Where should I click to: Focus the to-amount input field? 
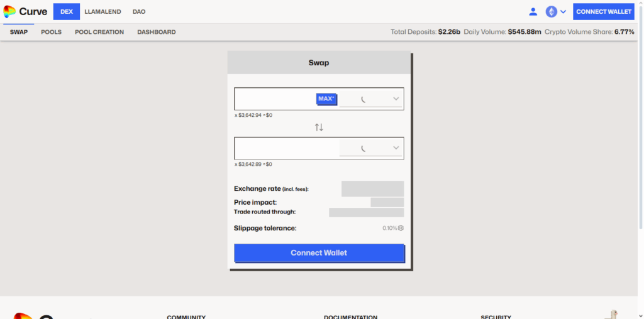click(x=287, y=148)
